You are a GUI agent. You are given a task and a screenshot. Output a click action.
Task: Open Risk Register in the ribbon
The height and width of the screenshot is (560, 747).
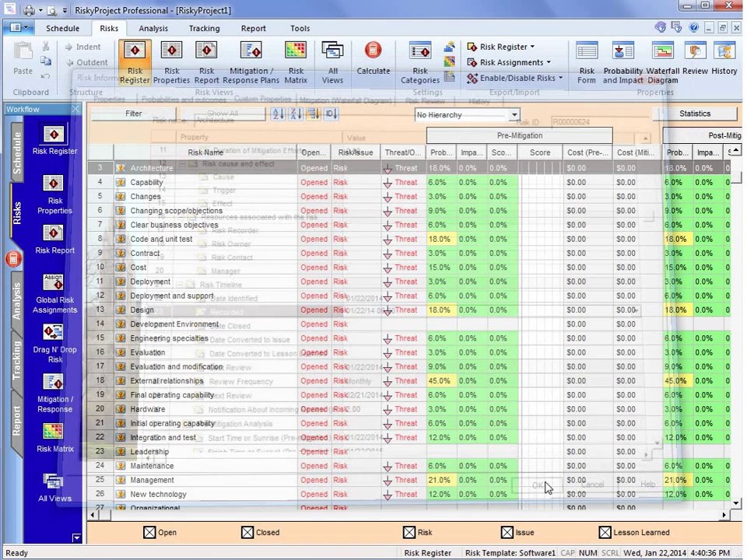click(x=135, y=62)
